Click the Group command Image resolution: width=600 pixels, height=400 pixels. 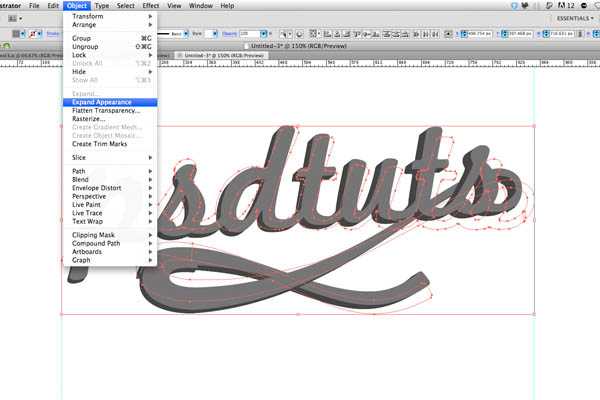pos(82,37)
